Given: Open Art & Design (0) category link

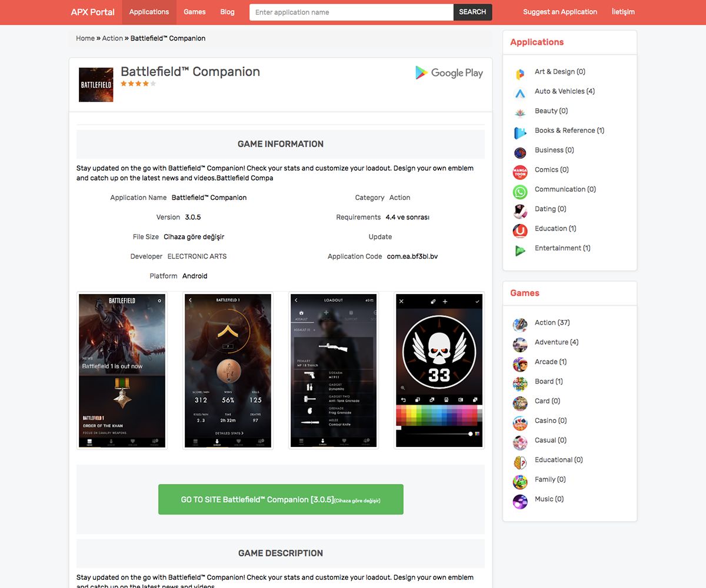Looking at the screenshot, I should [560, 72].
